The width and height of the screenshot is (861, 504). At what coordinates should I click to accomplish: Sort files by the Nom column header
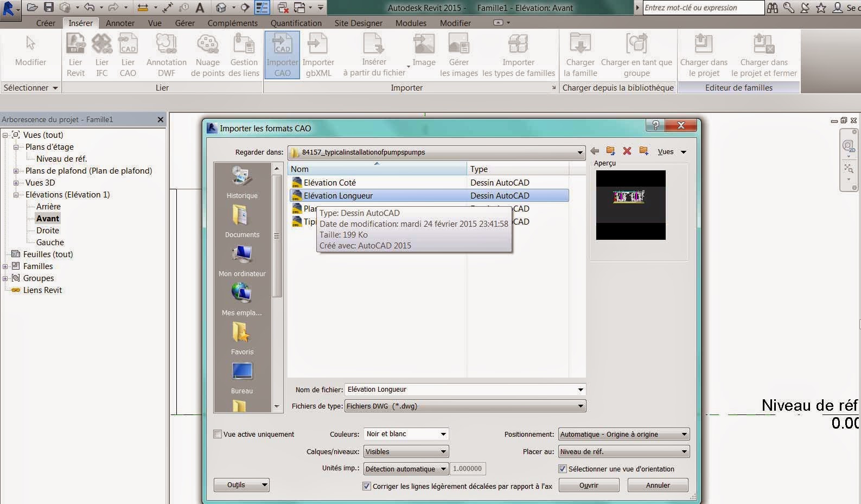point(377,169)
